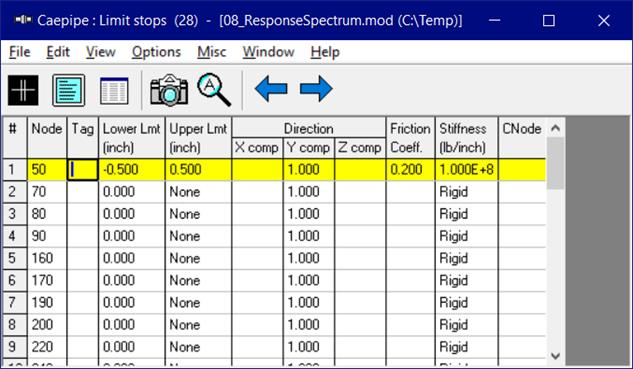Screen dimensions: 633x369
Task: Click the CNode column header
Action: tap(522, 138)
